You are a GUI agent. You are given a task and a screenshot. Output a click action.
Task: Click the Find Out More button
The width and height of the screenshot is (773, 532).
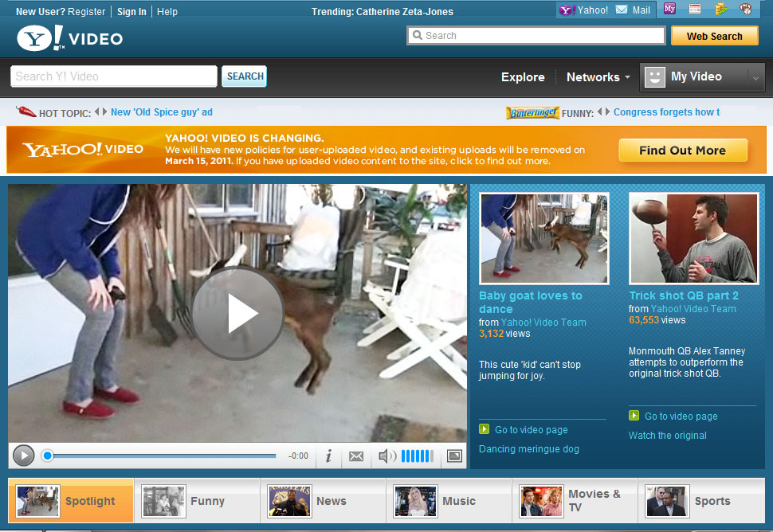pos(683,151)
